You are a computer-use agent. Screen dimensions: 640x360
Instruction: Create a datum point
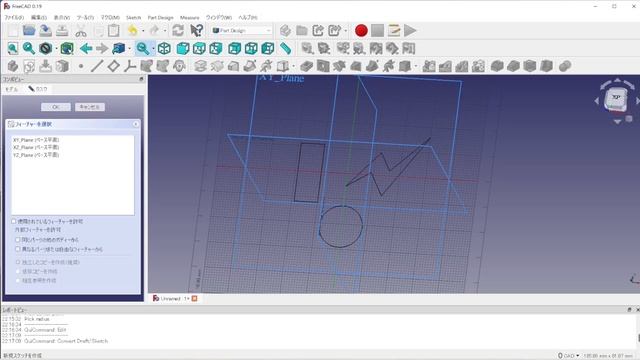click(81, 66)
